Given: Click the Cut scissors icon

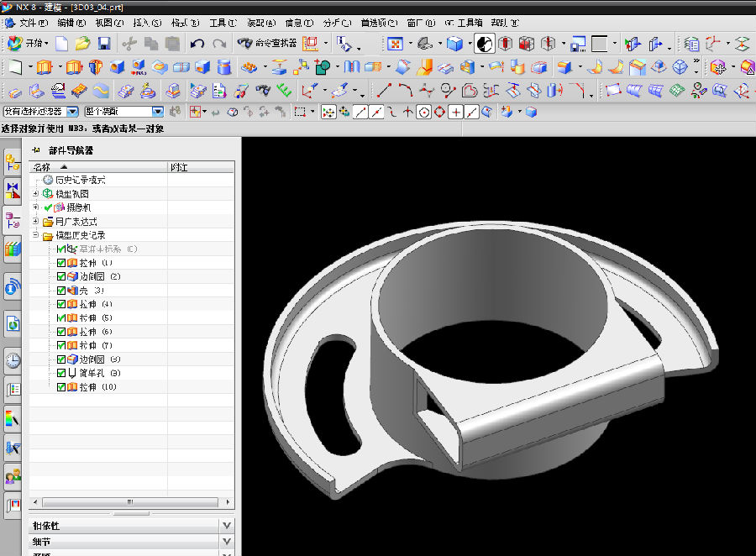Looking at the screenshot, I should pyautogui.click(x=129, y=43).
